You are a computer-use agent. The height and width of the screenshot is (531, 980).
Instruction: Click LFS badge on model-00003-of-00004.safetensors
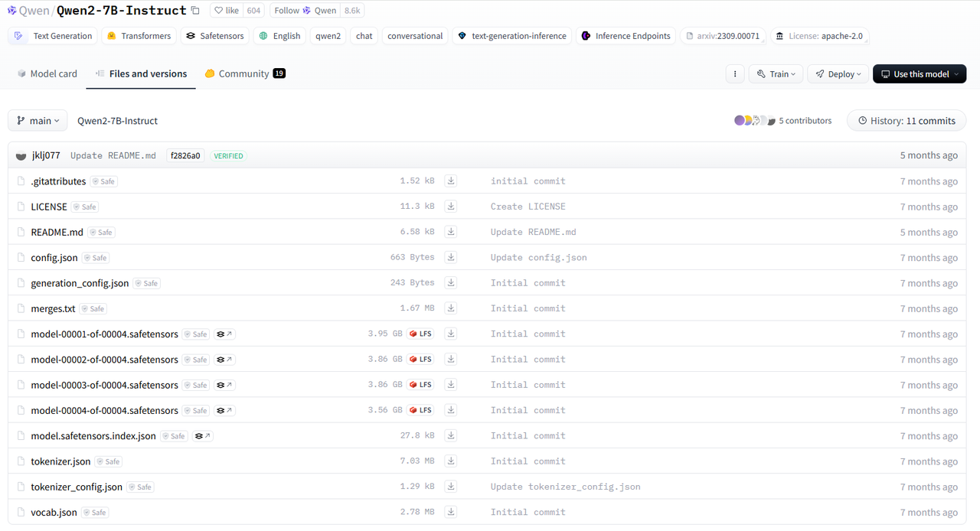click(421, 385)
